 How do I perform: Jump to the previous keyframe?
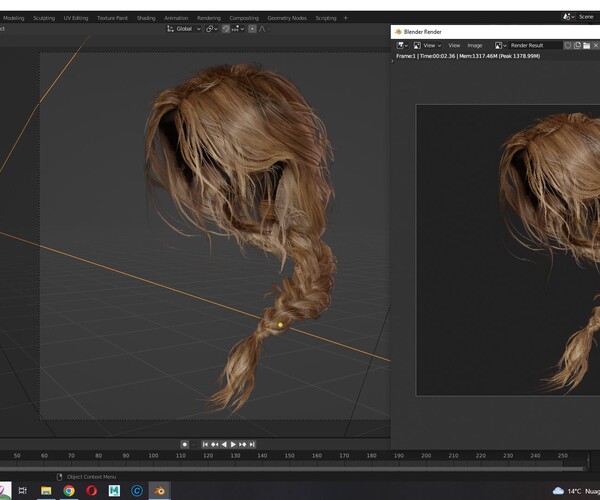[x=215, y=445]
